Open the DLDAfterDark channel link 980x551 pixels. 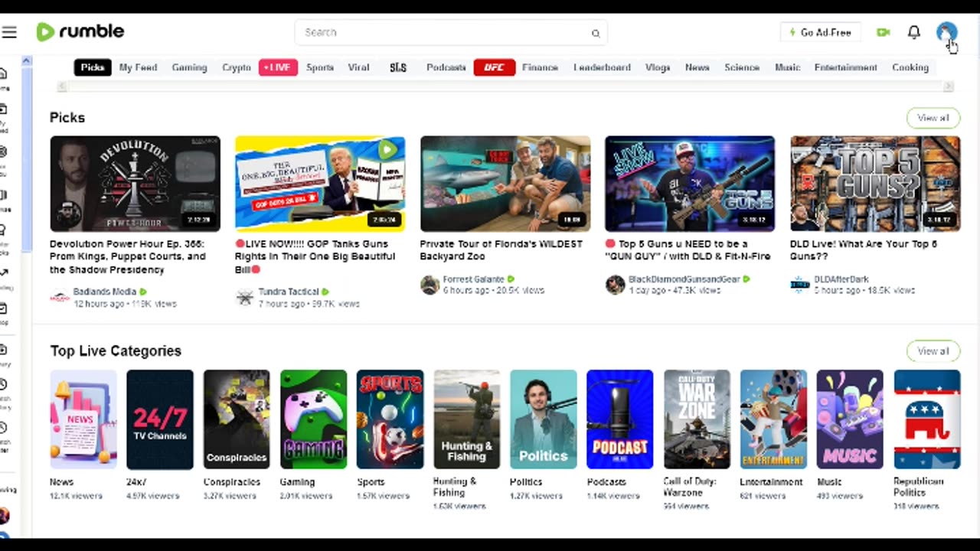point(841,279)
